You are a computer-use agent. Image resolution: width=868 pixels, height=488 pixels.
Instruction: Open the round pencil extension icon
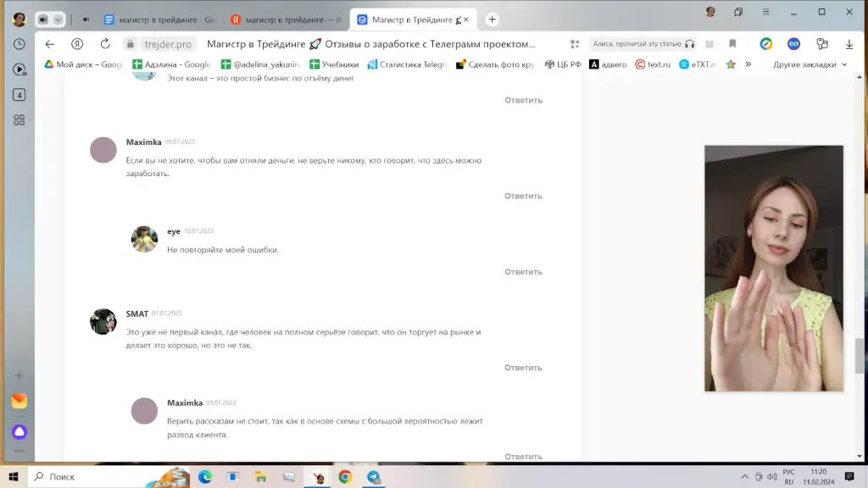pos(766,44)
